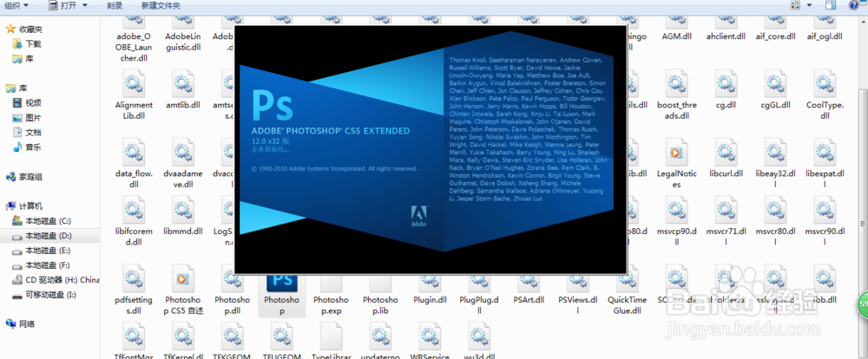This screenshot has width=868, height=359.
Task: Click 新建文件夹 to create a folder
Action: [160, 5]
